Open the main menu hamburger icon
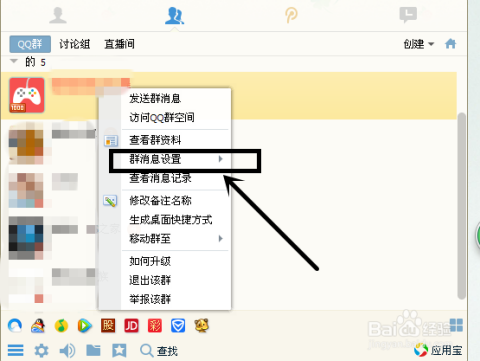 15,350
